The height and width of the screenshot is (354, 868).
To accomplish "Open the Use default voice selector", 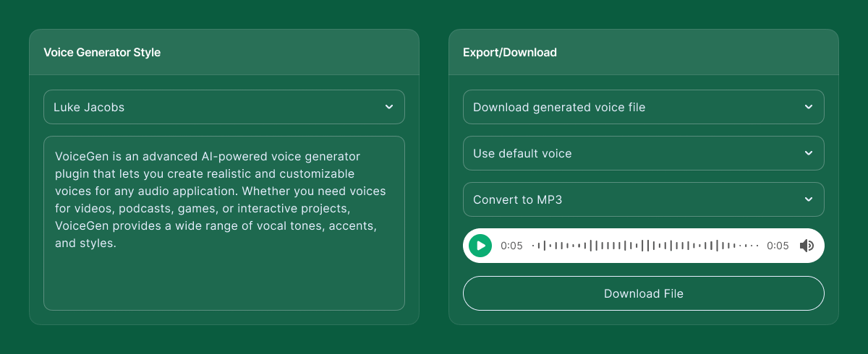I will [x=637, y=153].
